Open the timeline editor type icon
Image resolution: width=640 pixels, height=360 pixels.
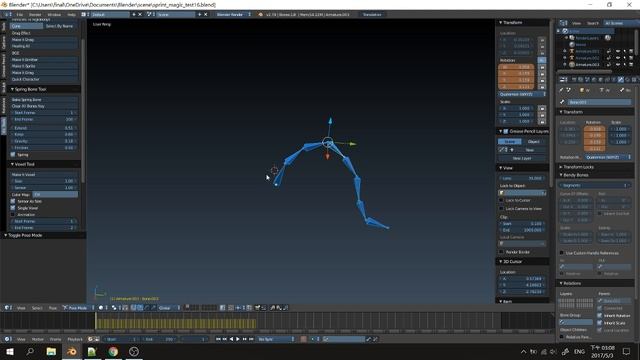[x=8, y=339]
